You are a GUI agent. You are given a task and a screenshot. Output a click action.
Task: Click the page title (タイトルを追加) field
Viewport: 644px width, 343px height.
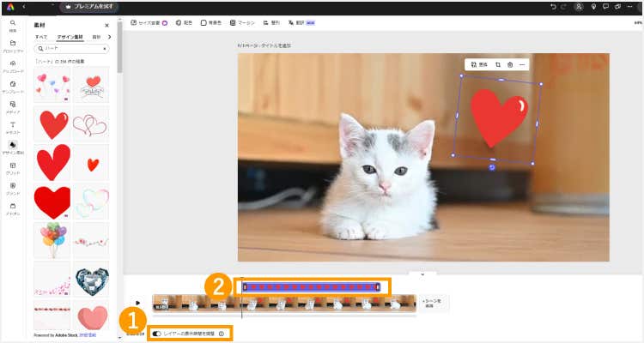pos(264,45)
